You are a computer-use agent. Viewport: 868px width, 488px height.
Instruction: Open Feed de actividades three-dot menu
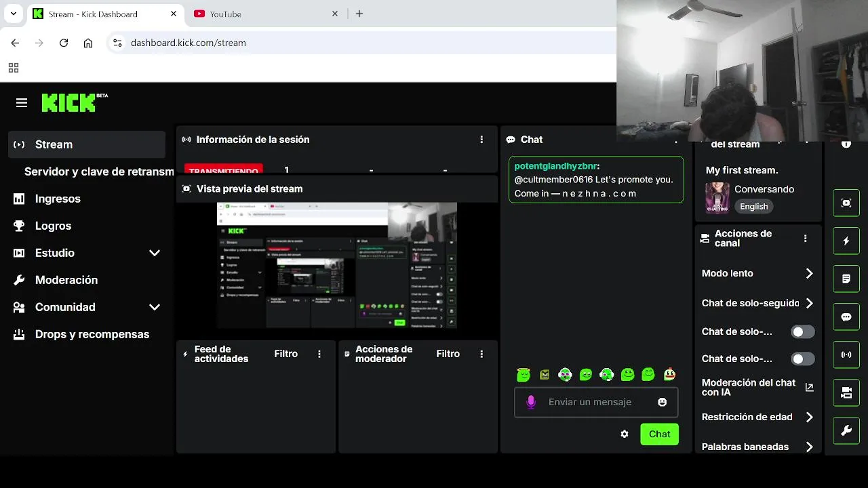(x=319, y=354)
